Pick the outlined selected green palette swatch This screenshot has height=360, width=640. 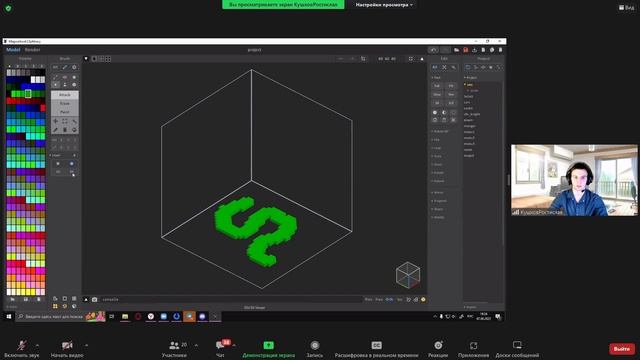click(x=28, y=94)
